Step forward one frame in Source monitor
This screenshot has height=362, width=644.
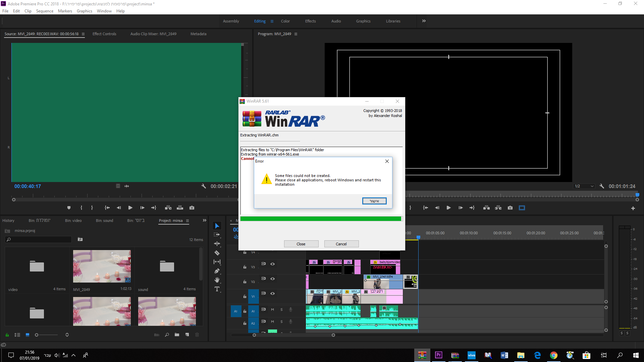click(142, 208)
